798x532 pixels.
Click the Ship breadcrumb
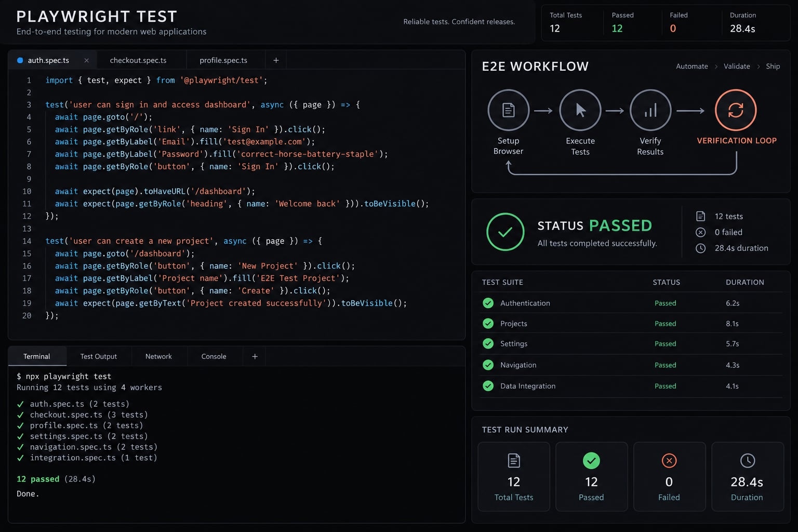click(773, 66)
